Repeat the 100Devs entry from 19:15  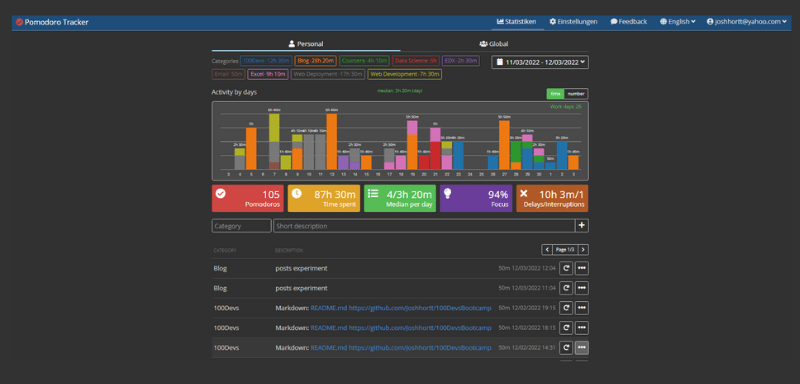(x=566, y=308)
